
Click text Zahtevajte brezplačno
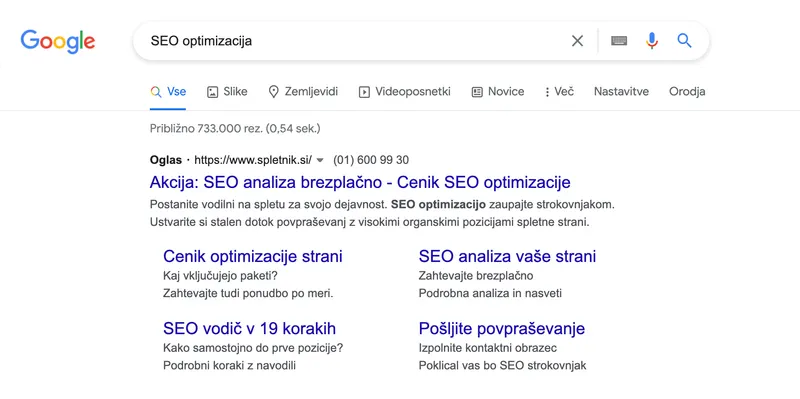click(476, 276)
